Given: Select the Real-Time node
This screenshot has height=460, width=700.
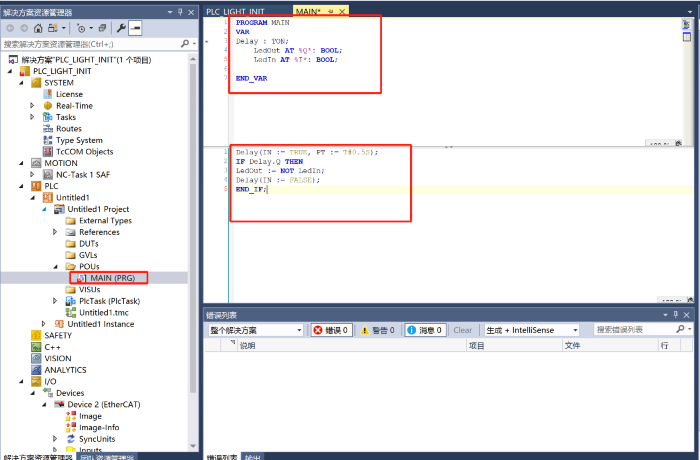Looking at the screenshot, I should coord(74,106).
